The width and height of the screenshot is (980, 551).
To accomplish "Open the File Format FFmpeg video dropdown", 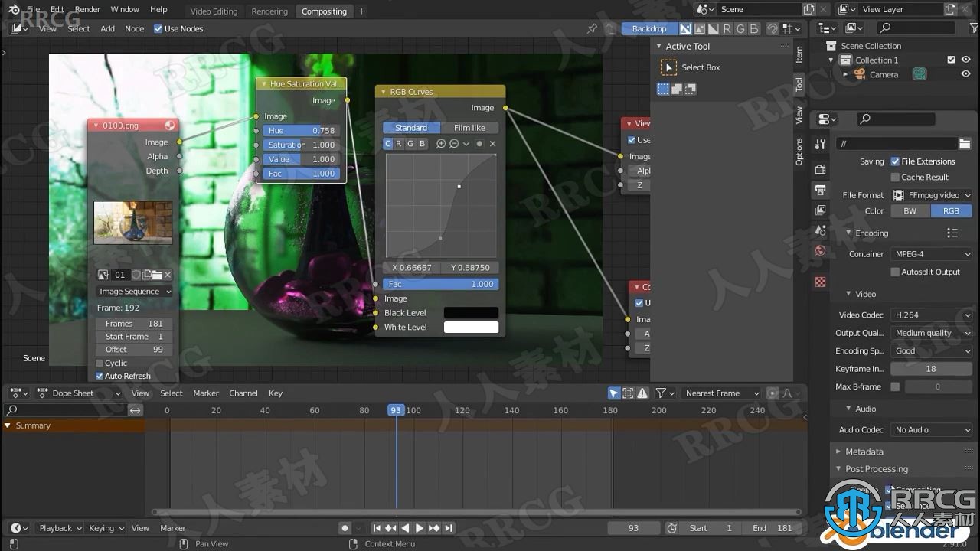I will coord(932,195).
